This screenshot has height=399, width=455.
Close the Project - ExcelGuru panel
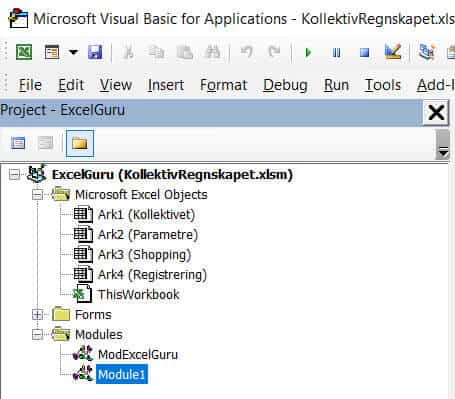coord(436,112)
